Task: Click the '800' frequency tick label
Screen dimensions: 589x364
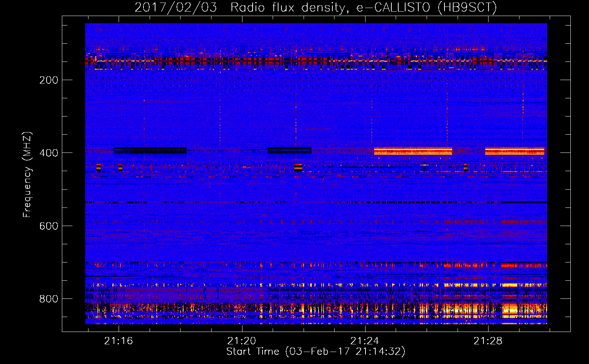Action: click(49, 299)
